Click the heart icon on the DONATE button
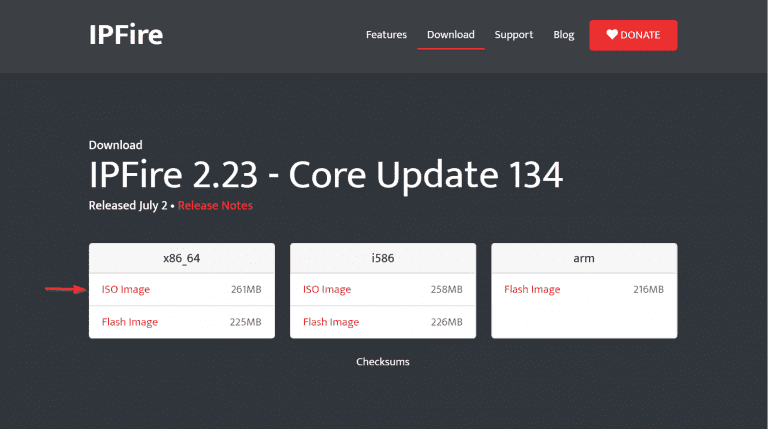 612,34
